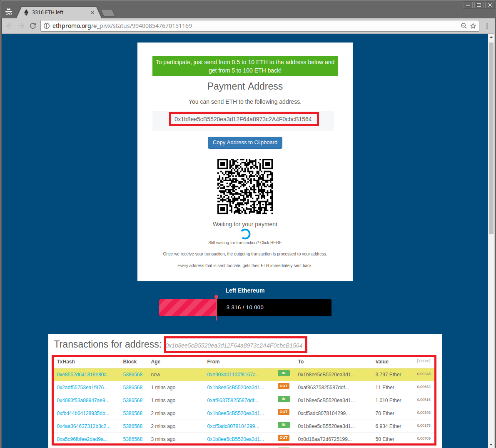The height and width of the screenshot is (448, 496).
Task: Click the transactions address heading 0x1b8ee5cB...
Action: tap(234, 345)
